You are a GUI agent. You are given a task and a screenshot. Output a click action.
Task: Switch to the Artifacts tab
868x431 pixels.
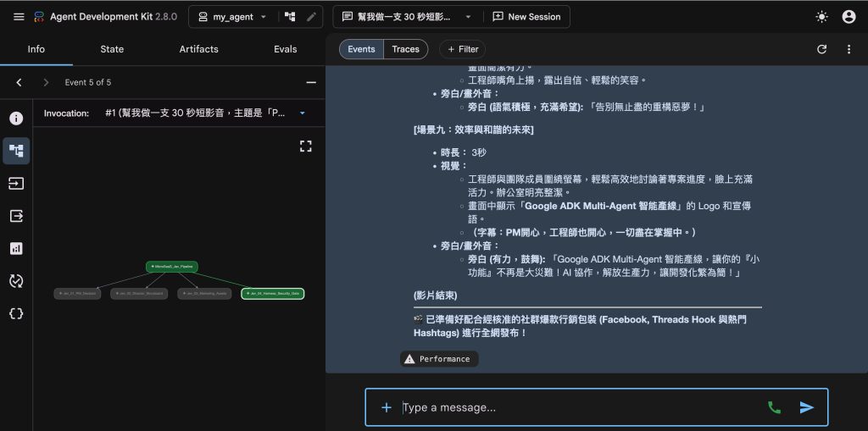pos(198,49)
